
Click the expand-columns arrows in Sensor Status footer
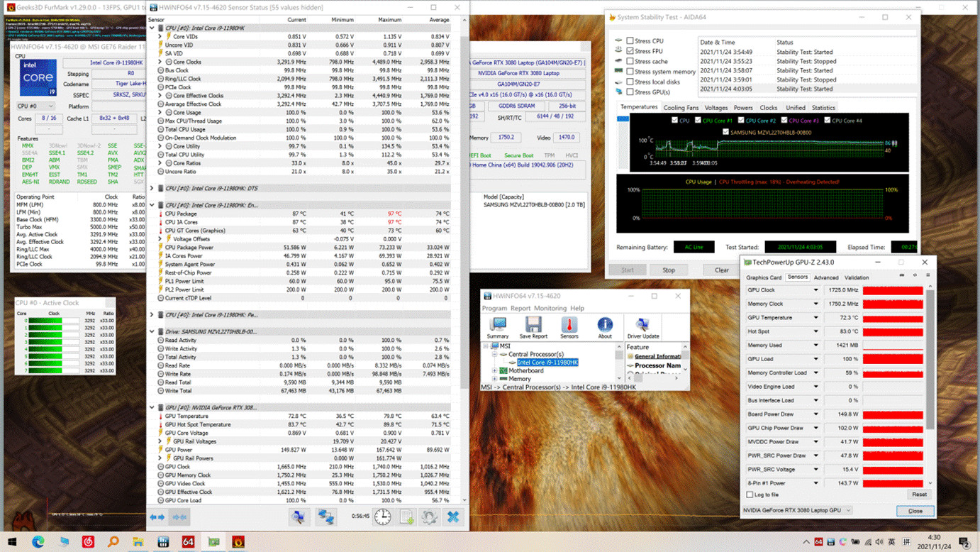157,517
